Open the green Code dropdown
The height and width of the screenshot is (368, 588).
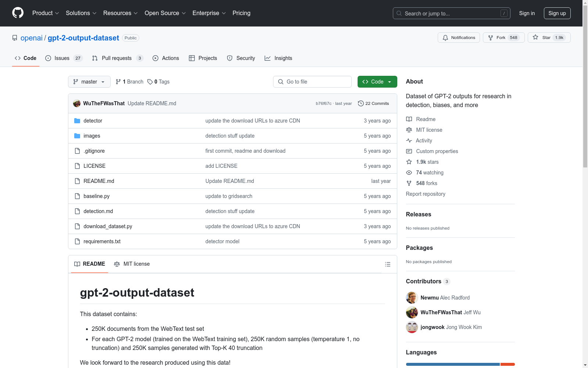tap(377, 82)
